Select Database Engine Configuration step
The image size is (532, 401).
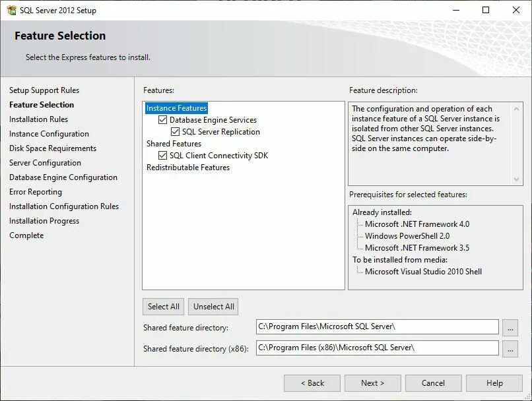coord(63,177)
